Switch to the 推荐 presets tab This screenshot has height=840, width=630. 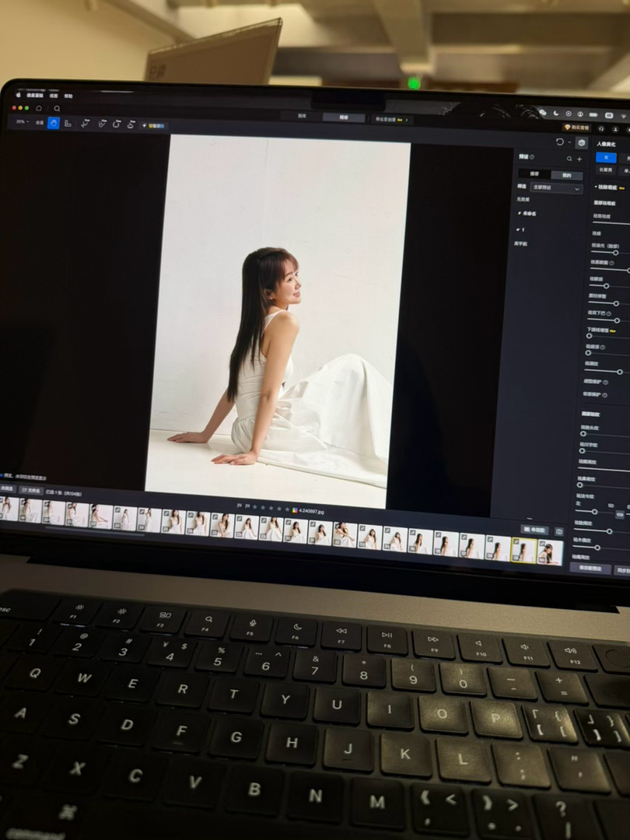[x=534, y=173]
